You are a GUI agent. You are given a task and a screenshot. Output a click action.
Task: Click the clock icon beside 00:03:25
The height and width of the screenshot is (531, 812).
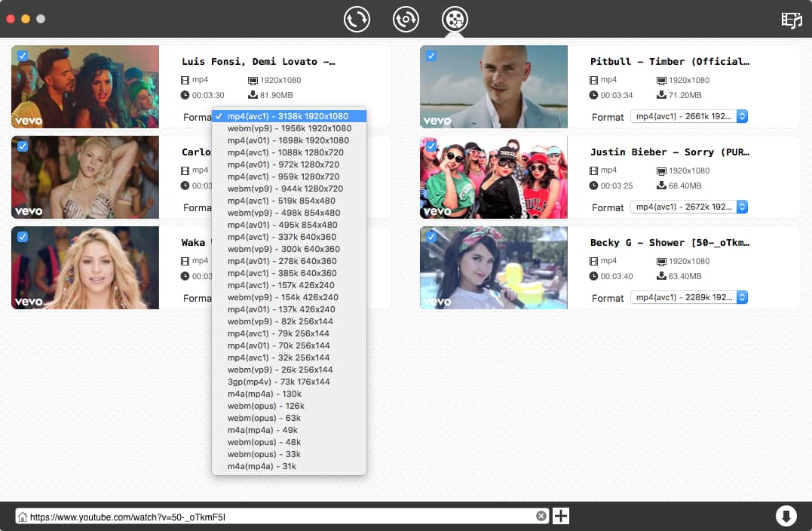(593, 186)
